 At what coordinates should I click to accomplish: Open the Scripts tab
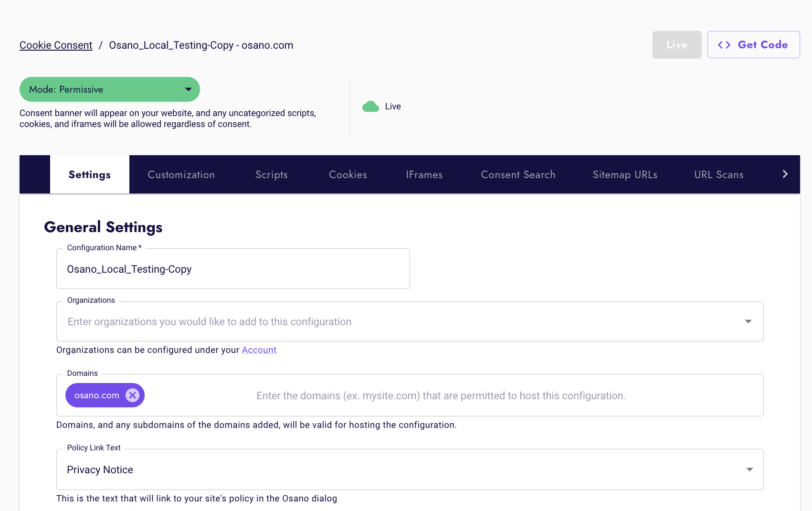tap(272, 174)
